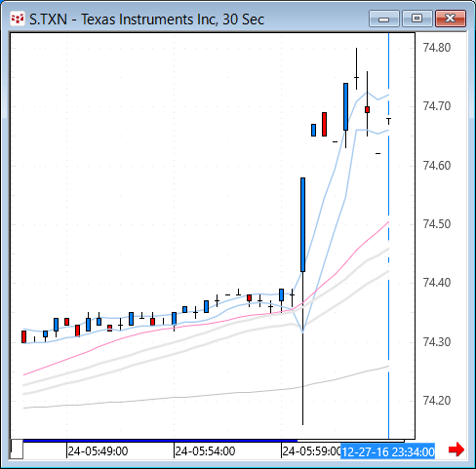Click the tall blue breakout candle body
Screen dimensions: 476x469
click(x=302, y=224)
